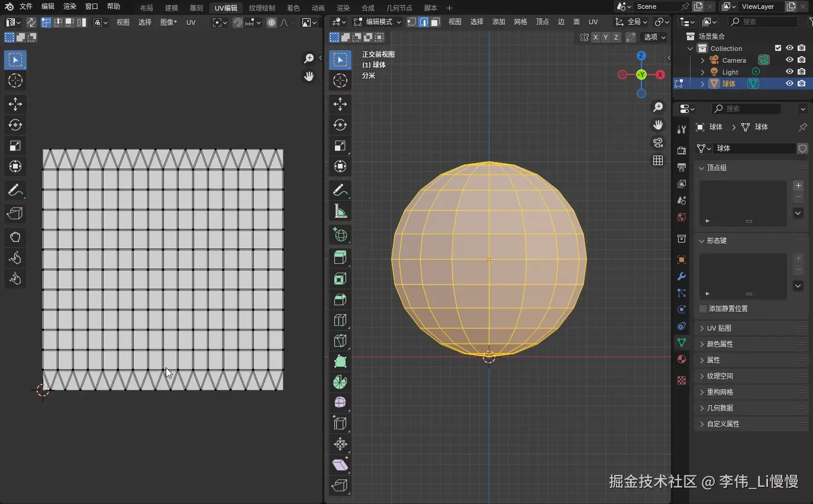Click the Toggle camera view icon
This screenshot has height=504, width=813.
[658, 143]
